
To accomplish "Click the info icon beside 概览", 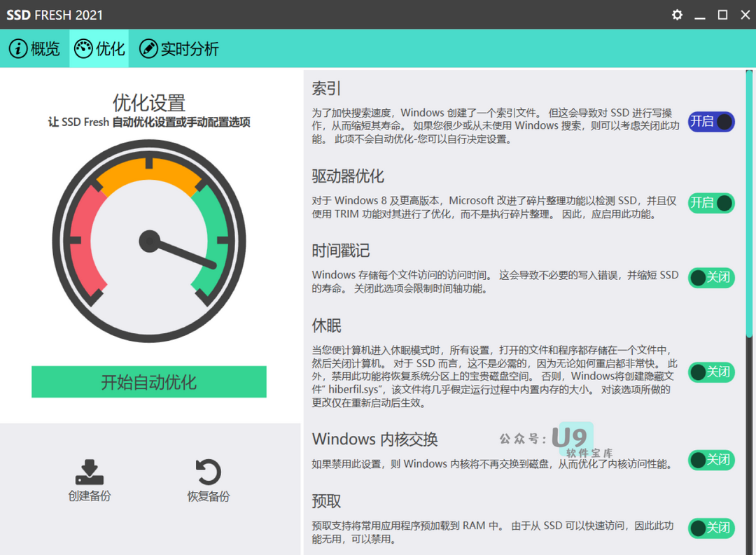I will 18,49.
